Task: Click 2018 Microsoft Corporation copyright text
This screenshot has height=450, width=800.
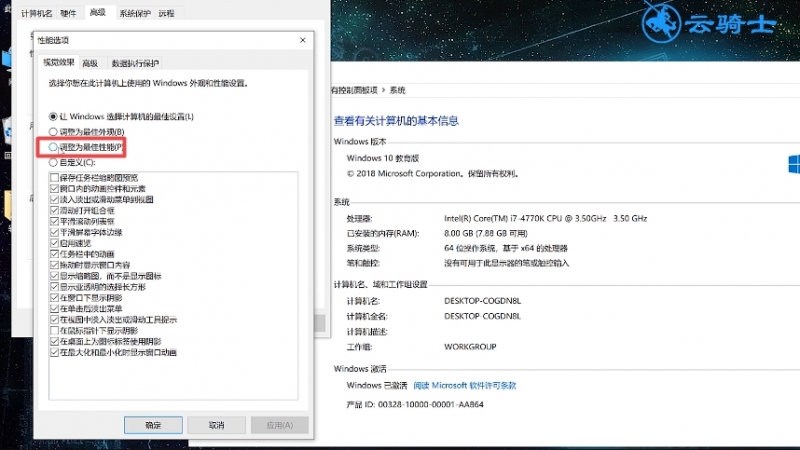Action: coord(433,174)
